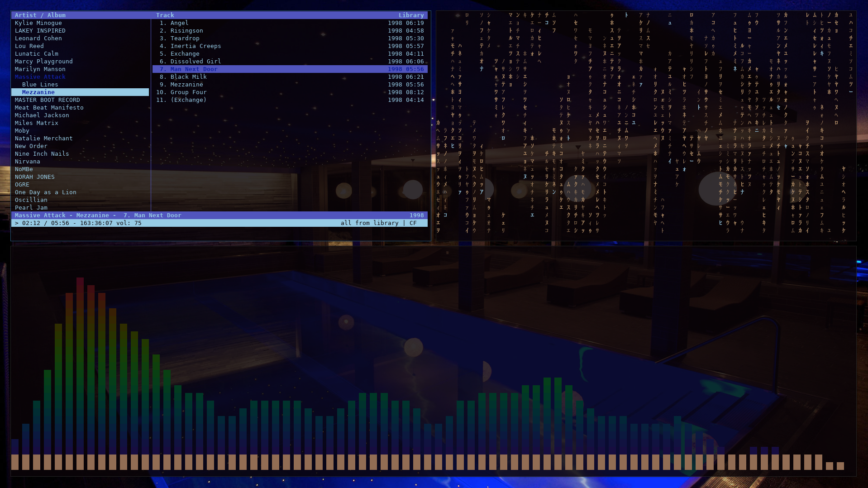The image size is (868, 488).
Task: Click the vol: 75 volume indicator
Action: [x=129, y=223]
